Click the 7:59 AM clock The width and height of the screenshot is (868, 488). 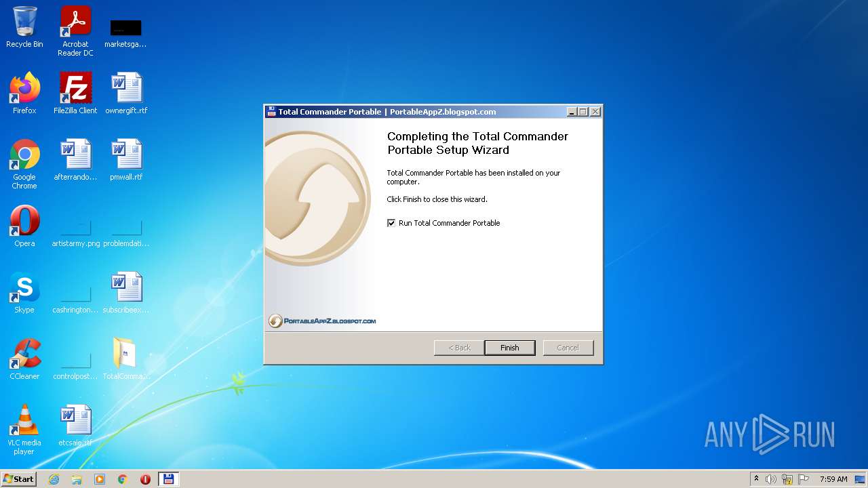[833, 479]
